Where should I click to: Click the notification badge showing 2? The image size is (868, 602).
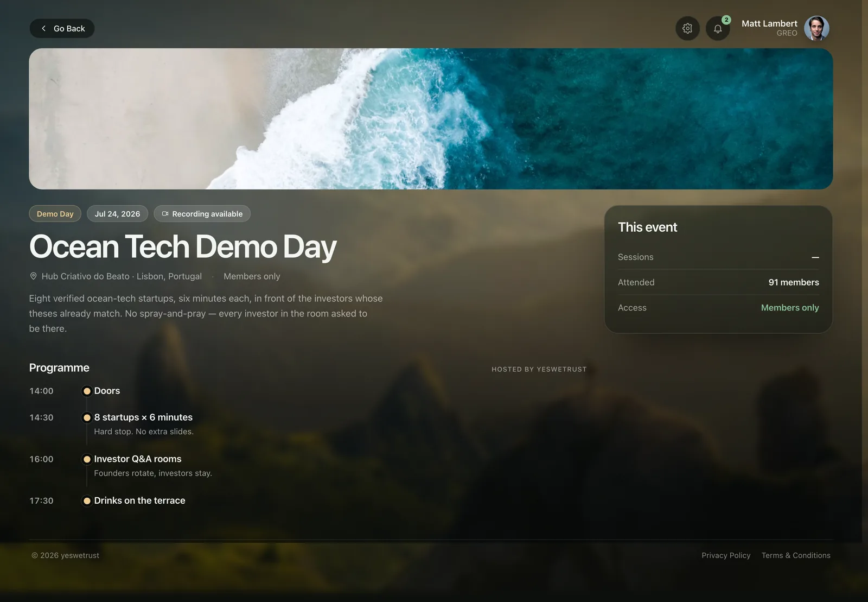(x=726, y=20)
